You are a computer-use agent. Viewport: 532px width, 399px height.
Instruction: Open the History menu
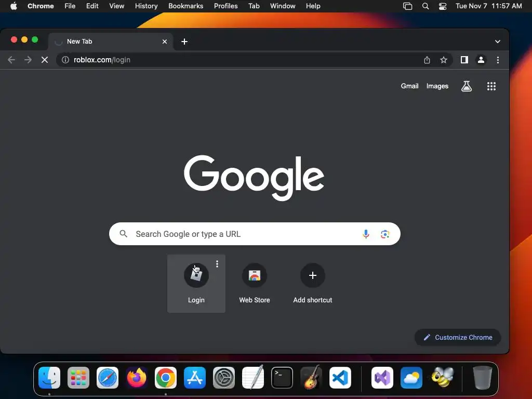click(x=146, y=6)
